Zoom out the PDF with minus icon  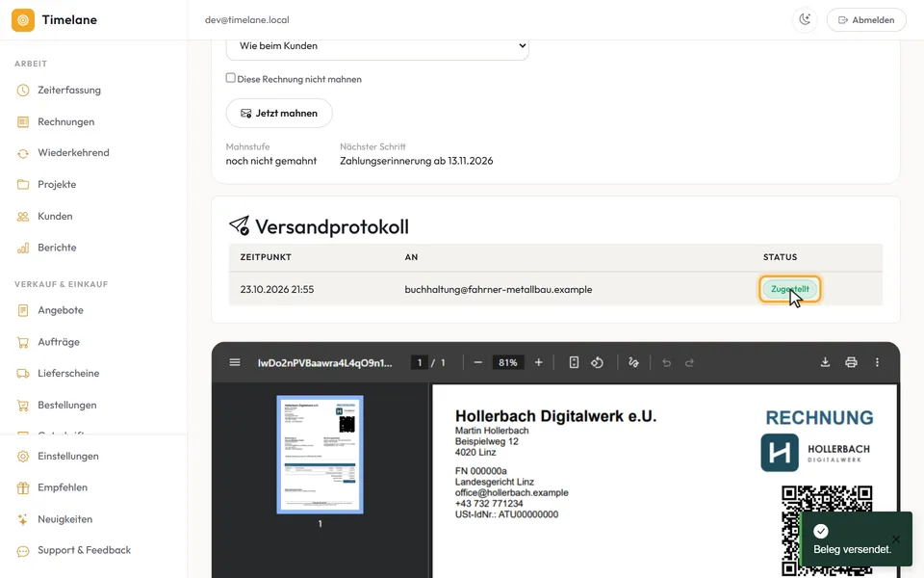[x=478, y=362]
